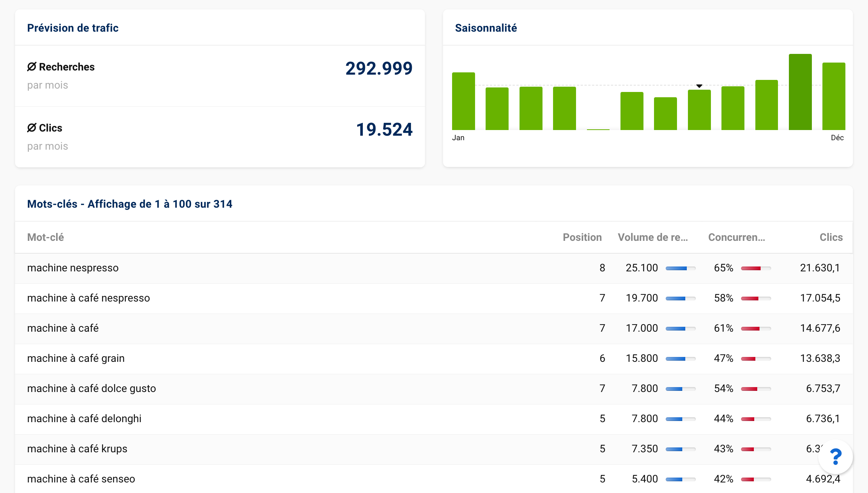The height and width of the screenshot is (493, 868).
Task: Click the tallest dark green November bar
Action: (800, 92)
